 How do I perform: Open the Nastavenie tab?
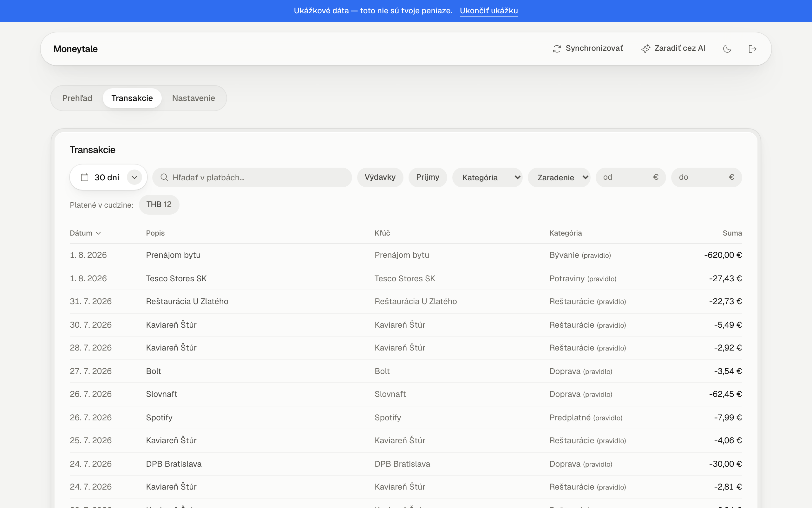pyautogui.click(x=193, y=98)
